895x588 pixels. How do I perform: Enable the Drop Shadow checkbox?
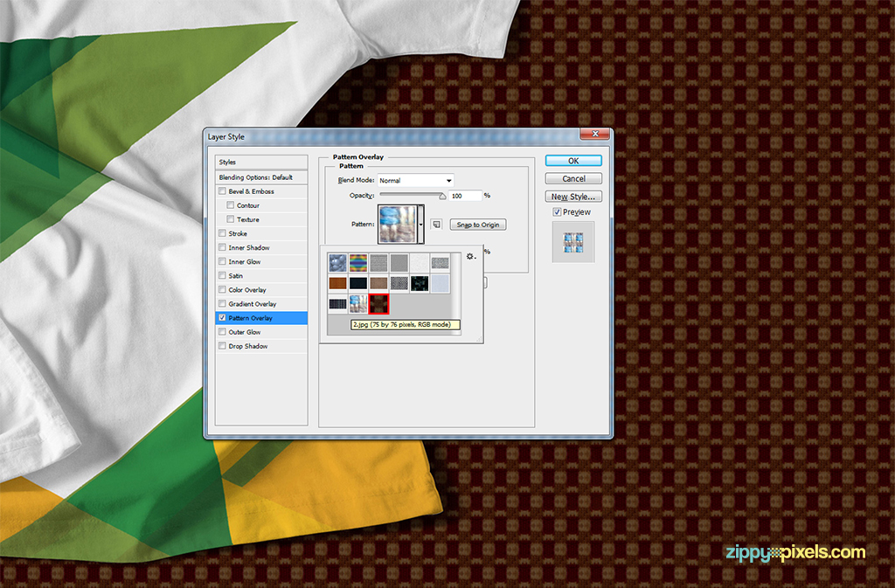tap(222, 346)
